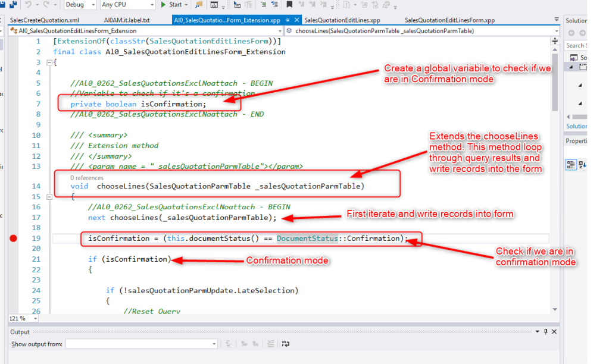Click the Save All toolbar icon

coord(13,5)
